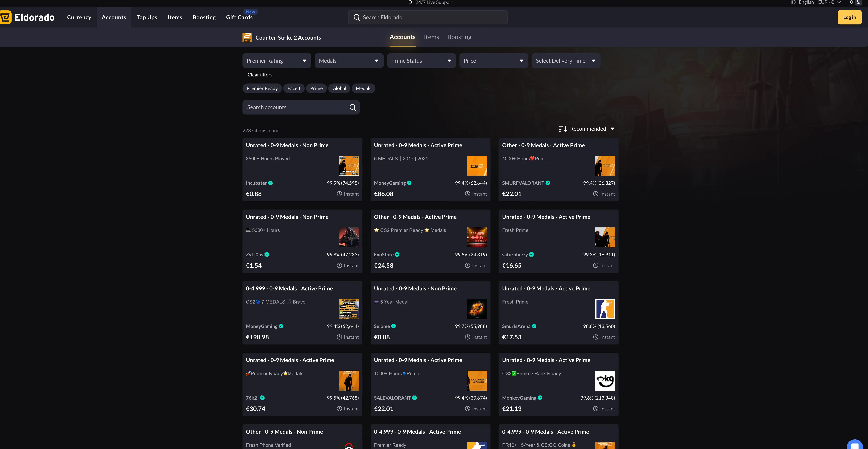
Task: Toggle the Premier Ready filter chip
Action: click(262, 88)
